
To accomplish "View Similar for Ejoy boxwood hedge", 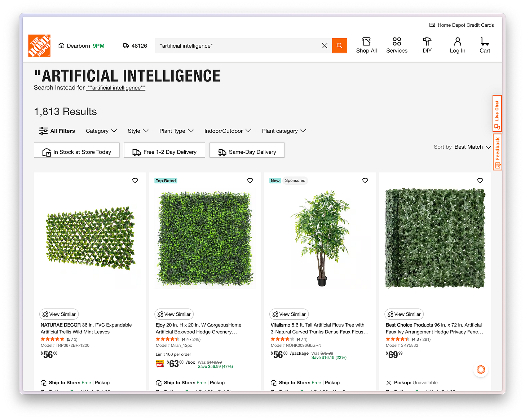I will 174,314.
